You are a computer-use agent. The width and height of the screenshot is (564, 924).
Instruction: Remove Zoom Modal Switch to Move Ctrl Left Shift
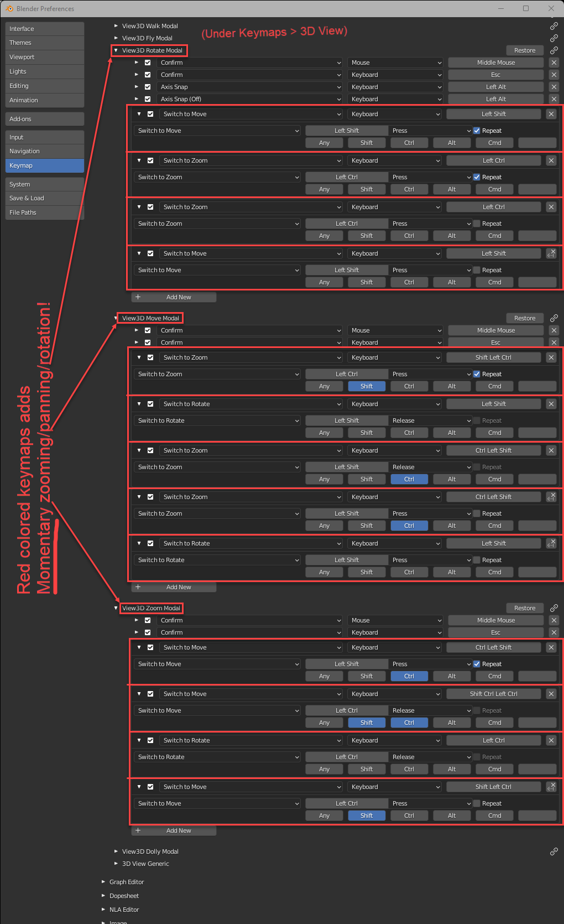(551, 647)
